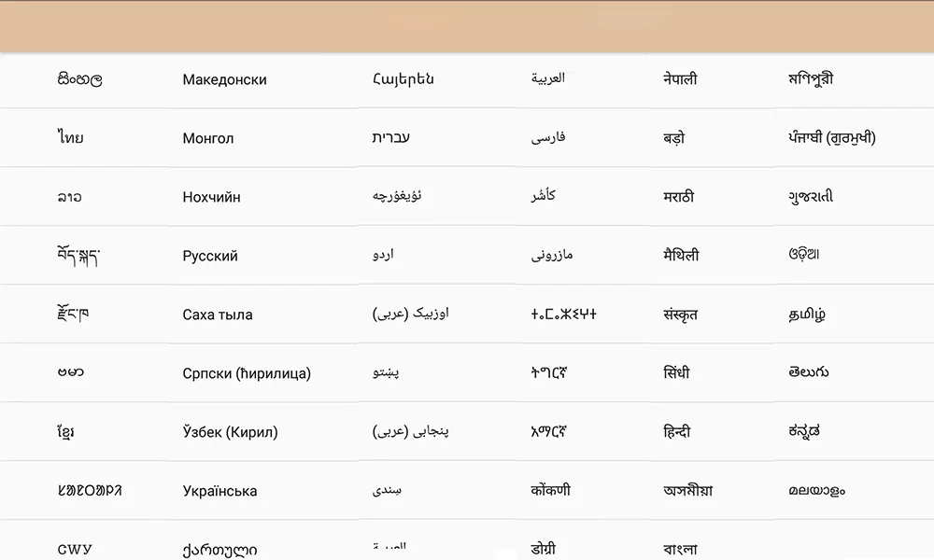Select ਪੰਜਾਬੀ (ਗੁਰਮੁਖੀ) language
The height and width of the screenshot is (560, 934).
(831, 137)
